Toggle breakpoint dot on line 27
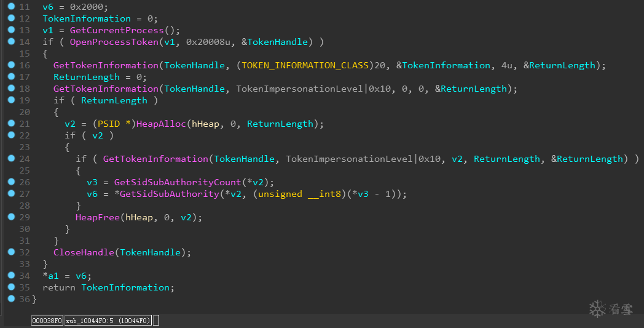This screenshot has width=644, height=328. click(12, 193)
